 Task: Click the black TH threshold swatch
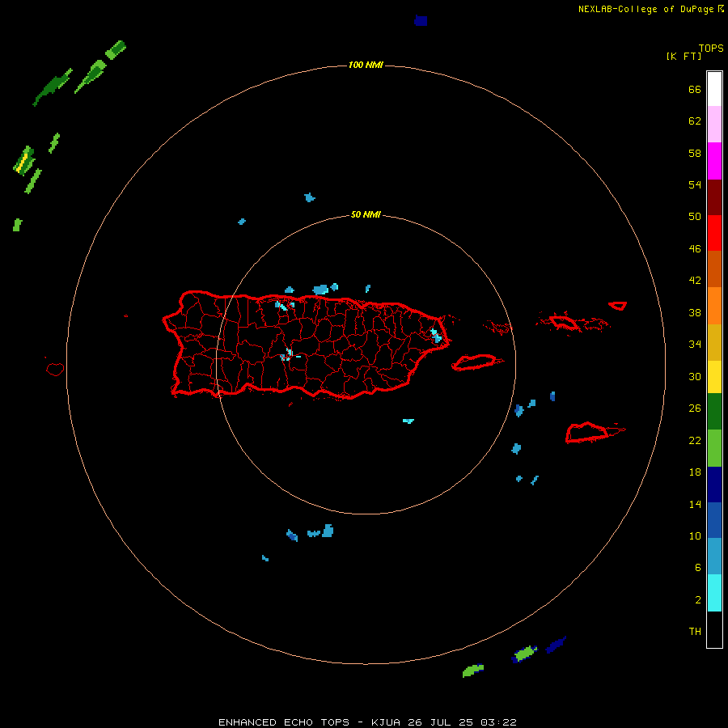click(714, 629)
